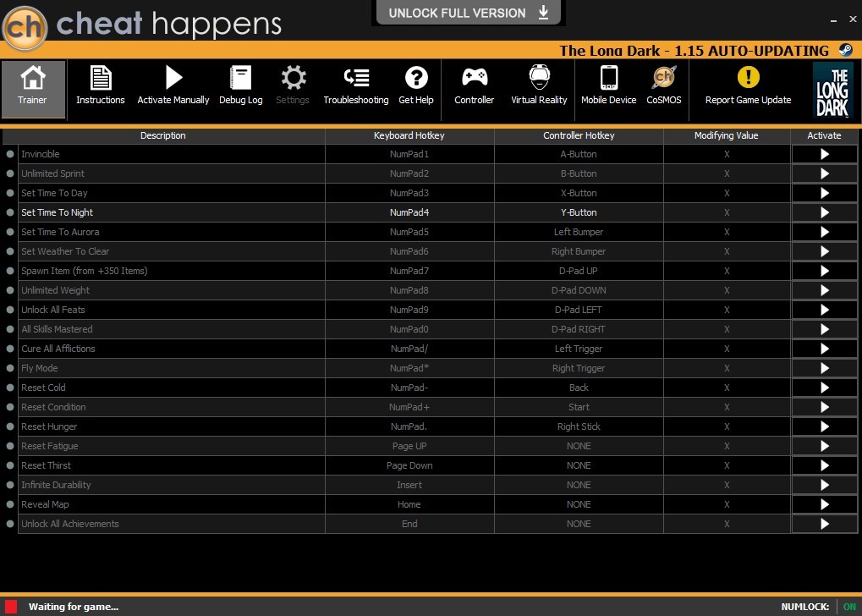
Task: Click the Get Help question mark icon
Action: (x=416, y=78)
